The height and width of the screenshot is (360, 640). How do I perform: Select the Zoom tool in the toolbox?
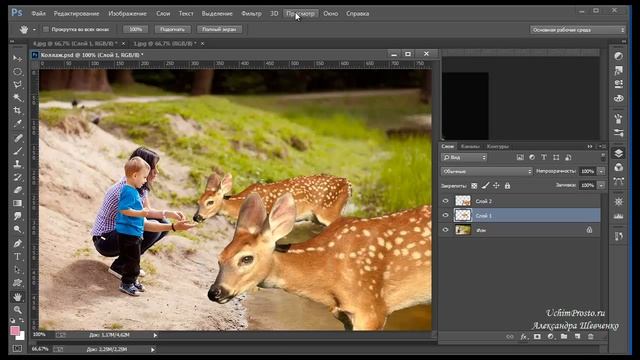(x=17, y=310)
